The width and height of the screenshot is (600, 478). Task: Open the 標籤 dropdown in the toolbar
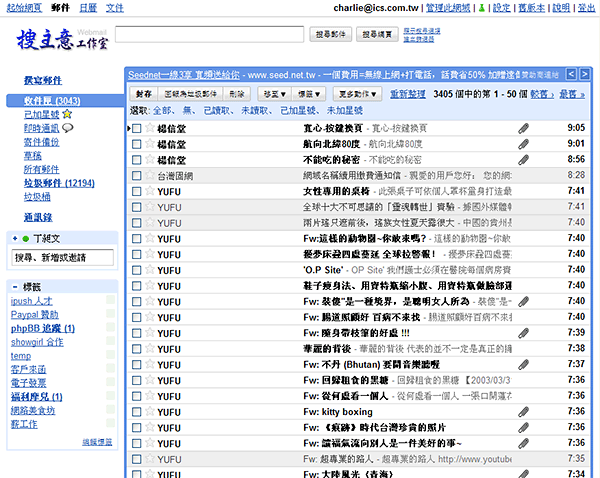coord(309,94)
